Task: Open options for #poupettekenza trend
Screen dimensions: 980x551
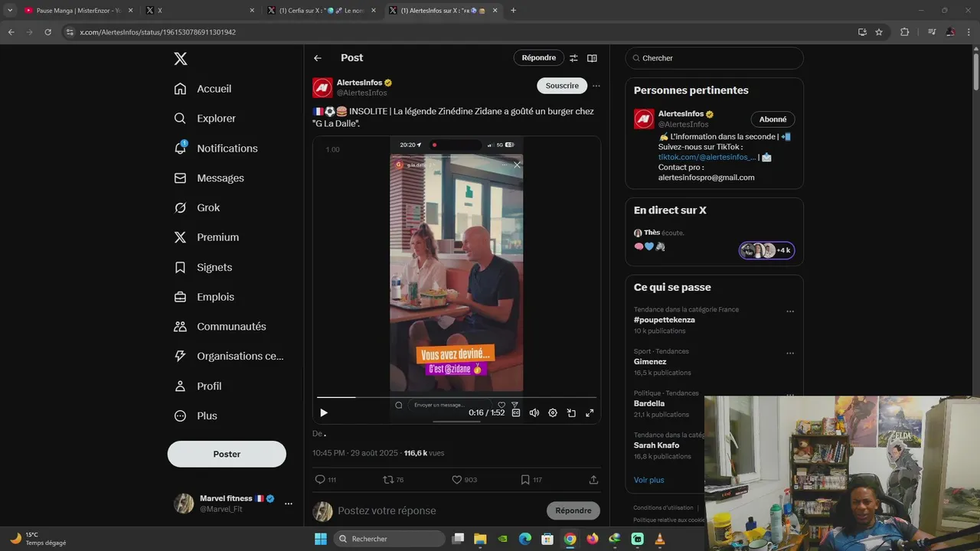Action: (790, 311)
